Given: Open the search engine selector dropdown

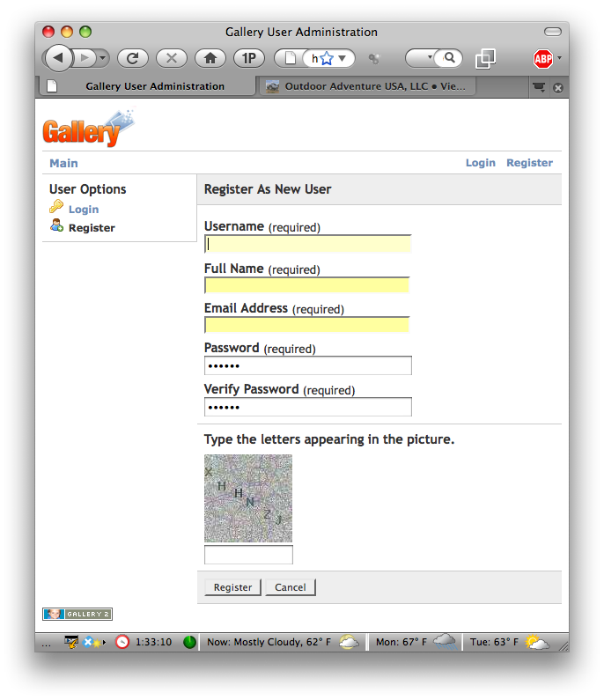Looking at the screenshot, I should tap(431, 59).
